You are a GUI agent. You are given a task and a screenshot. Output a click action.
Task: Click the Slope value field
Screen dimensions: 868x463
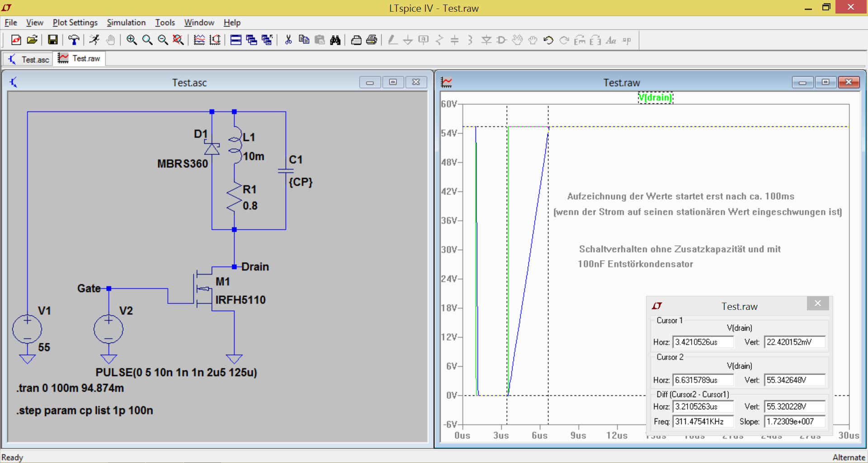click(x=795, y=421)
